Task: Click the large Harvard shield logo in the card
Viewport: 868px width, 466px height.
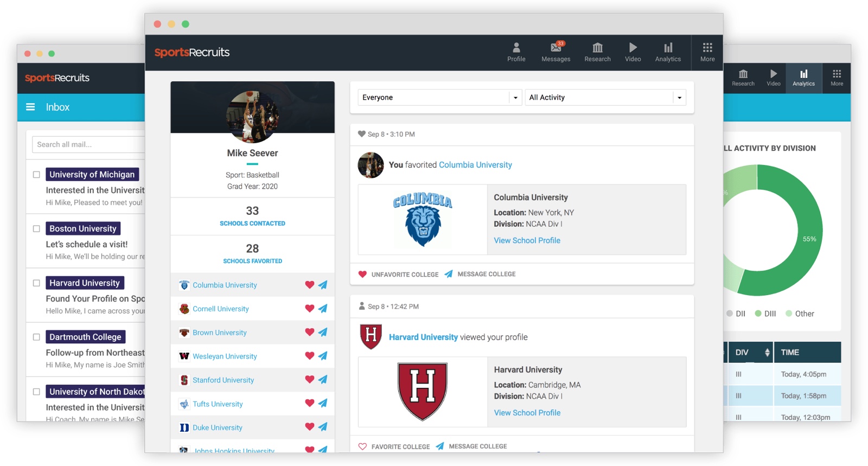Action: point(423,392)
